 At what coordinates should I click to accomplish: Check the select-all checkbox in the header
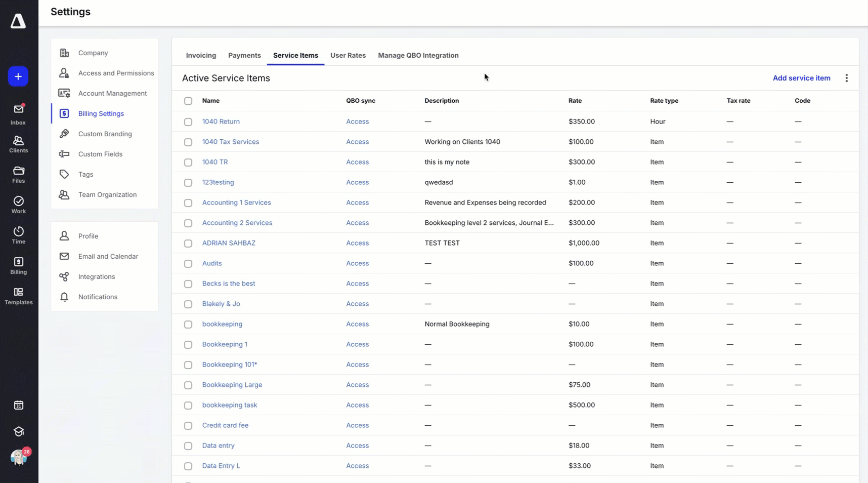[188, 101]
